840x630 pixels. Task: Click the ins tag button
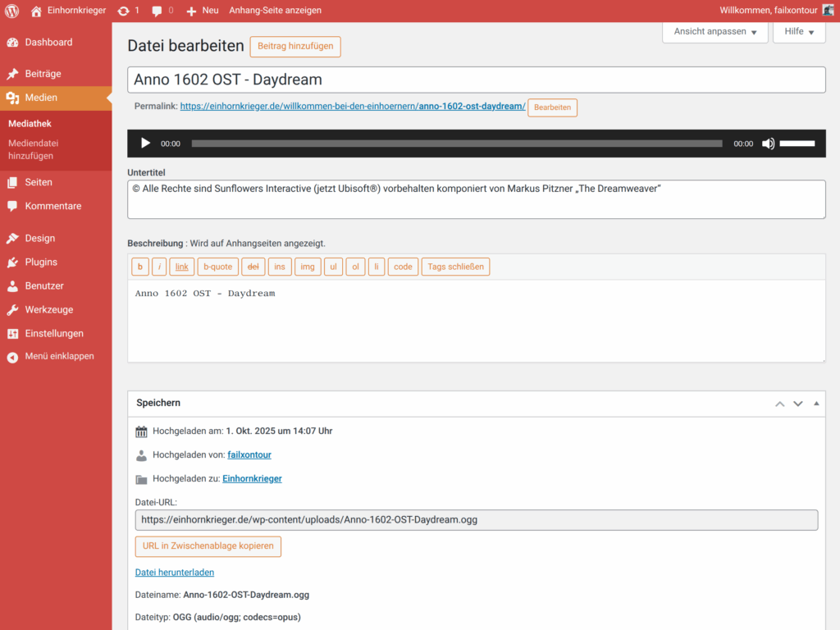[x=280, y=267]
